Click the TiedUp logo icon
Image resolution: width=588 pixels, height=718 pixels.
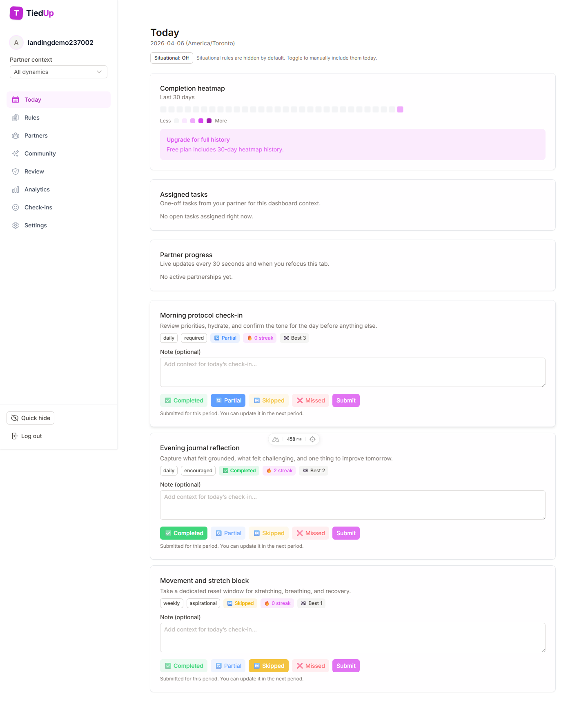pos(16,13)
